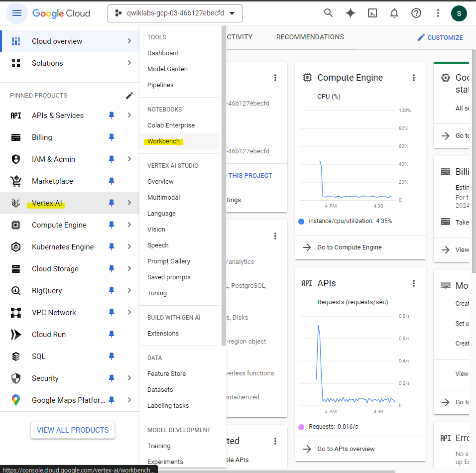Click the Customize button

[440, 38]
